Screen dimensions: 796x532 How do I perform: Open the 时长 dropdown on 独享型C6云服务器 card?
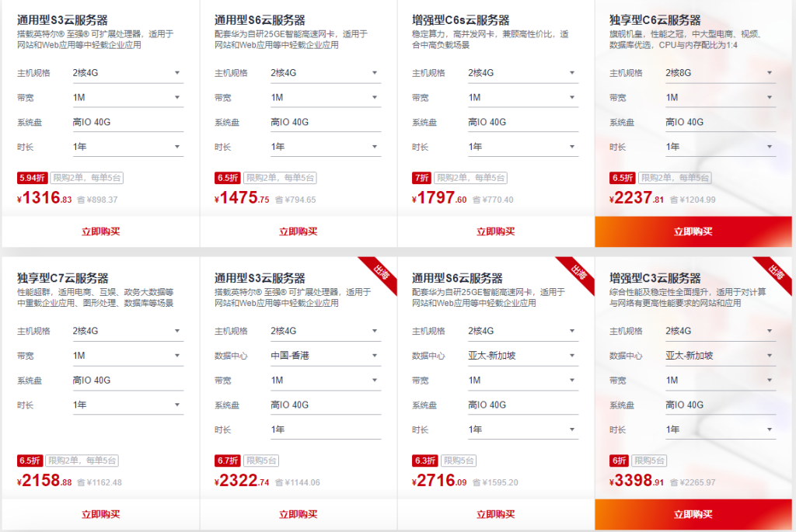click(x=720, y=145)
